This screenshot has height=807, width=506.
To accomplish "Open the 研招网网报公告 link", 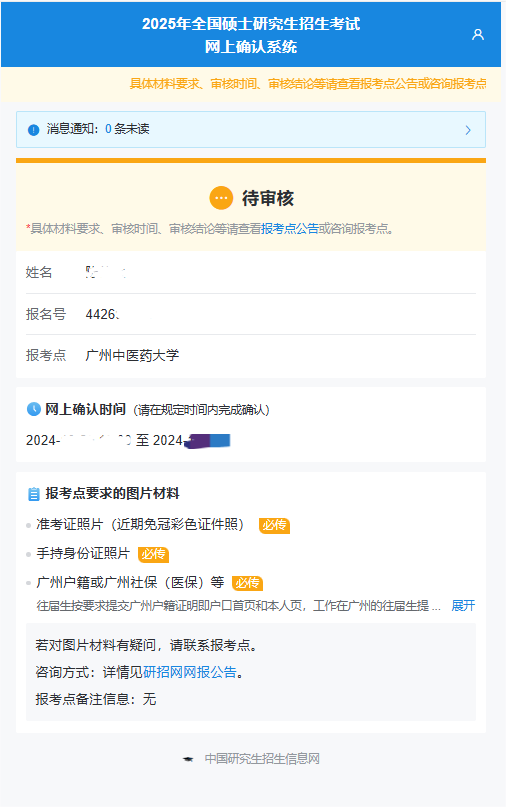I will tap(189, 672).
